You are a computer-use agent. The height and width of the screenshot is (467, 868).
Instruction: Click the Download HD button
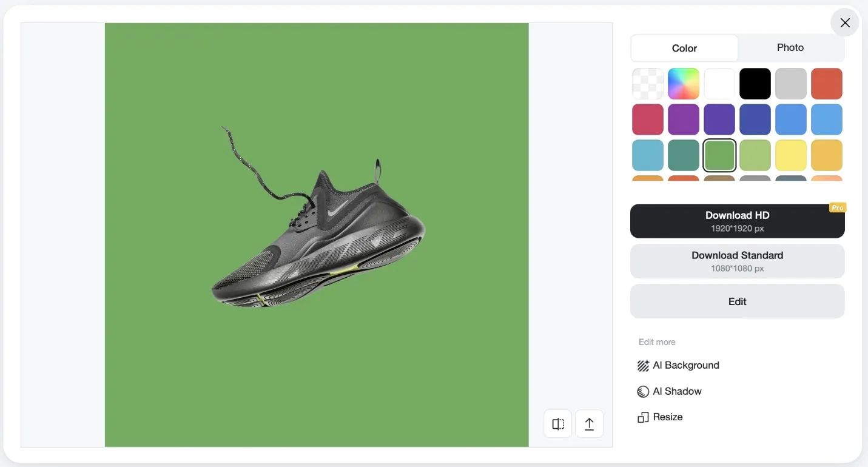[x=738, y=221]
